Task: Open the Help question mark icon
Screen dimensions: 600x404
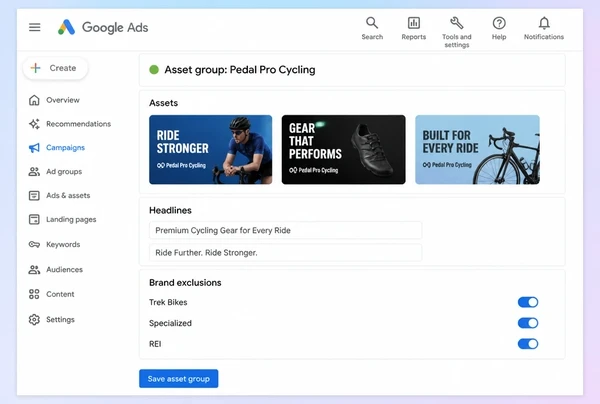Action: (499, 23)
